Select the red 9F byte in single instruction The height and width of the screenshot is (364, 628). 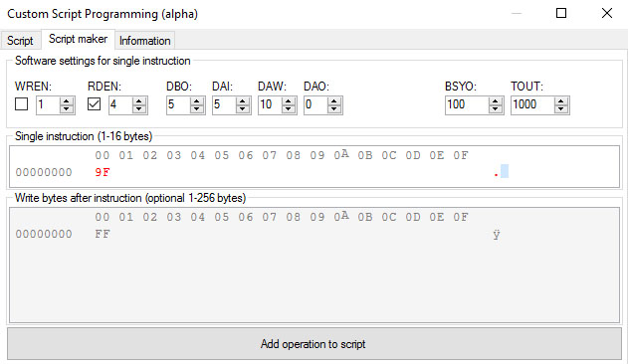click(x=103, y=172)
